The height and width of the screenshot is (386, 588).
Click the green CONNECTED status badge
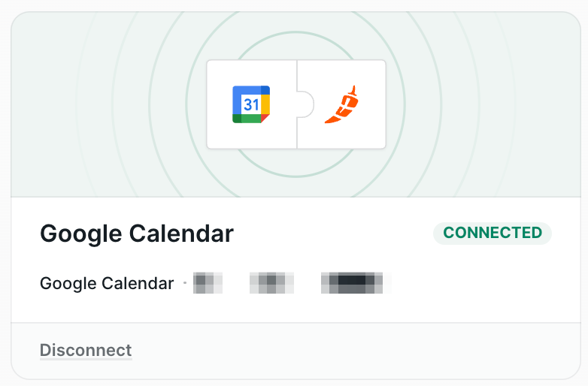tap(493, 233)
